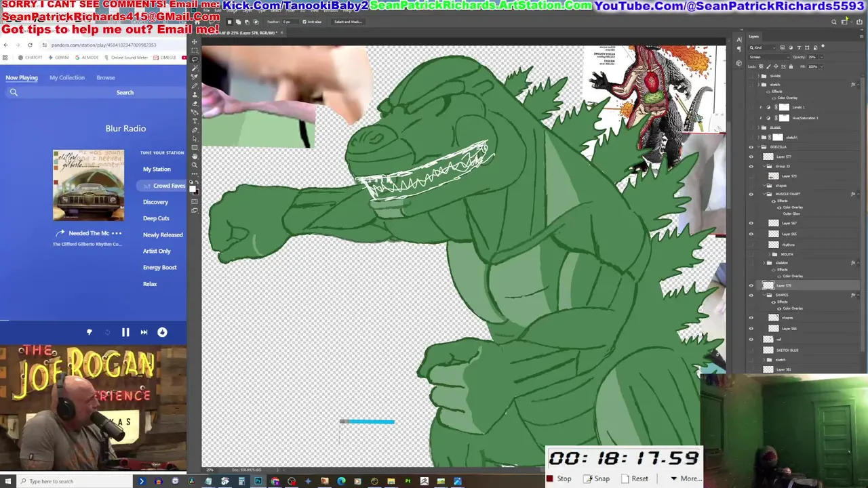Select the Eyedropper tool

(195, 77)
